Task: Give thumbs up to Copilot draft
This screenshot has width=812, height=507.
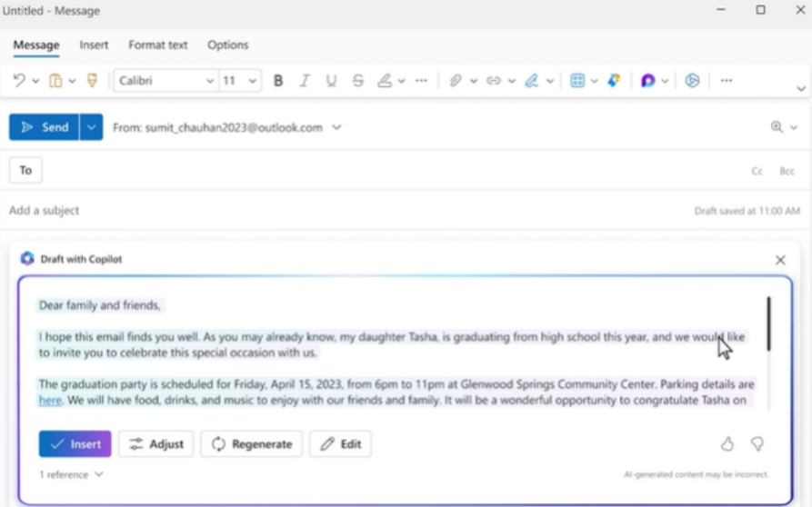Action: pyautogui.click(x=727, y=443)
